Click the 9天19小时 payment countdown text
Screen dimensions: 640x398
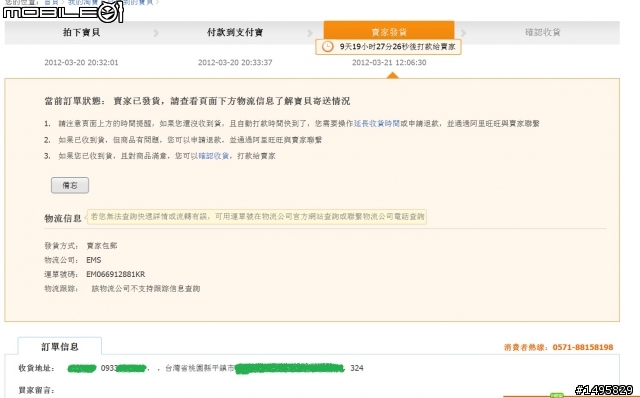coord(397,47)
